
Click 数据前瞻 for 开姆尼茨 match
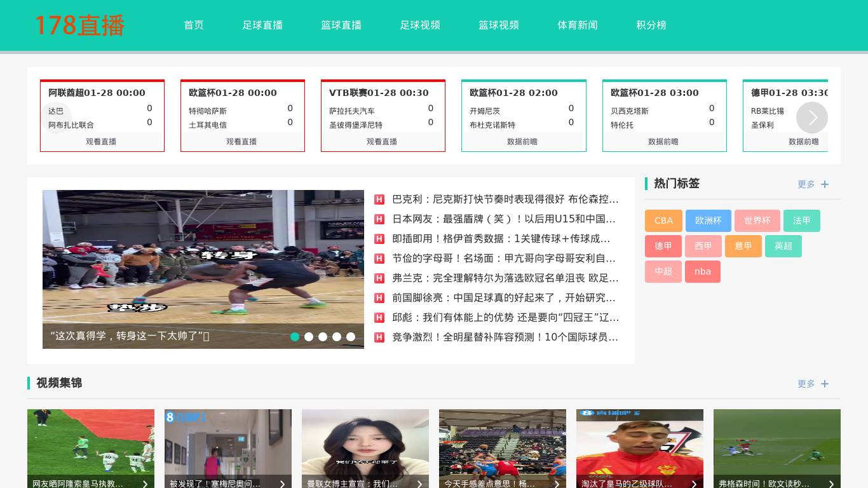tap(523, 142)
